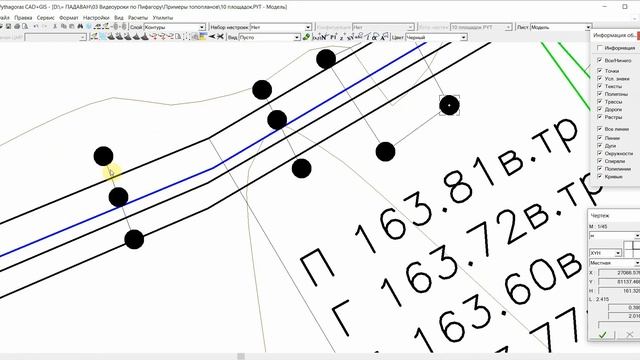Toggle the Информация checkbox
640x360 pixels.
(600, 48)
